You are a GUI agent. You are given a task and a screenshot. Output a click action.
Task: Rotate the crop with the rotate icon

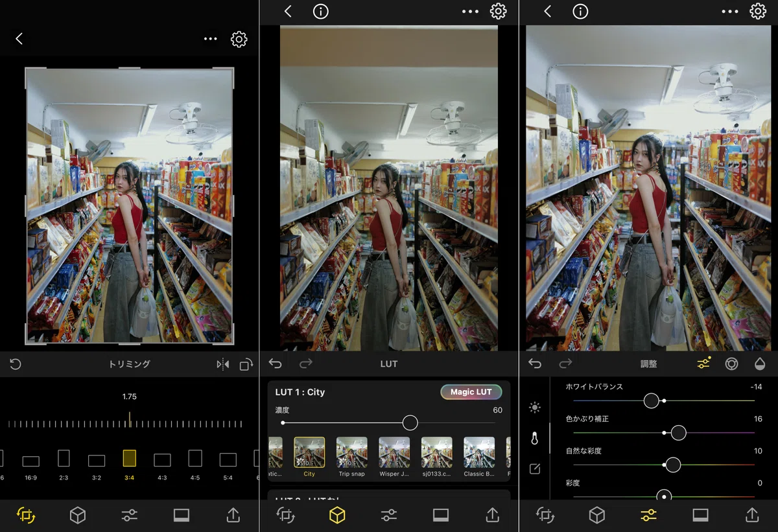pyautogui.click(x=246, y=365)
